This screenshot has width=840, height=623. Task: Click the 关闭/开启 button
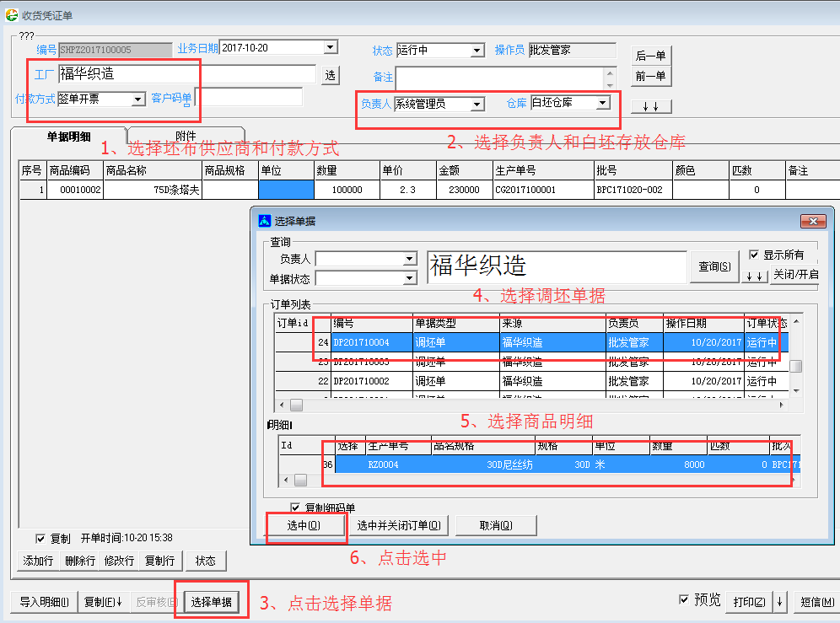click(795, 274)
